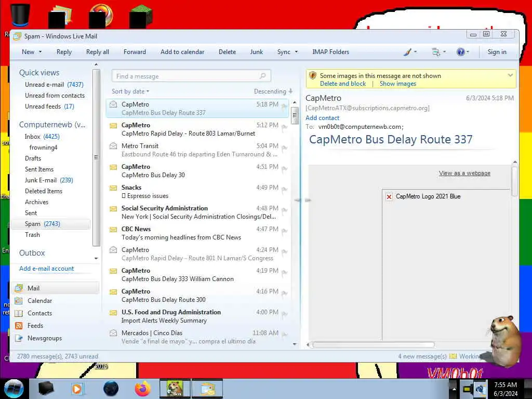
Task: Click the opened envelope icon for Metro Transit message
Action: [113, 146]
